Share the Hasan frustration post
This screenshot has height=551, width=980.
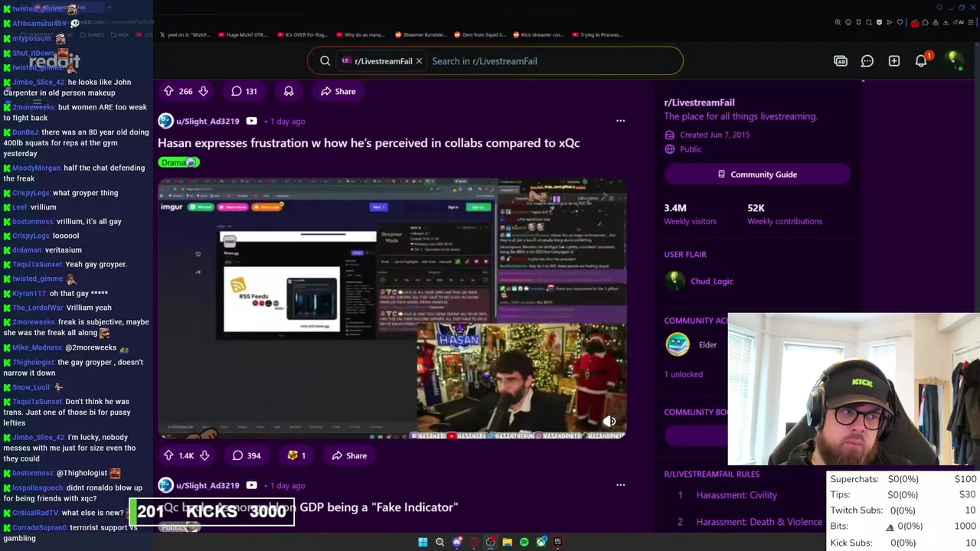pos(349,455)
